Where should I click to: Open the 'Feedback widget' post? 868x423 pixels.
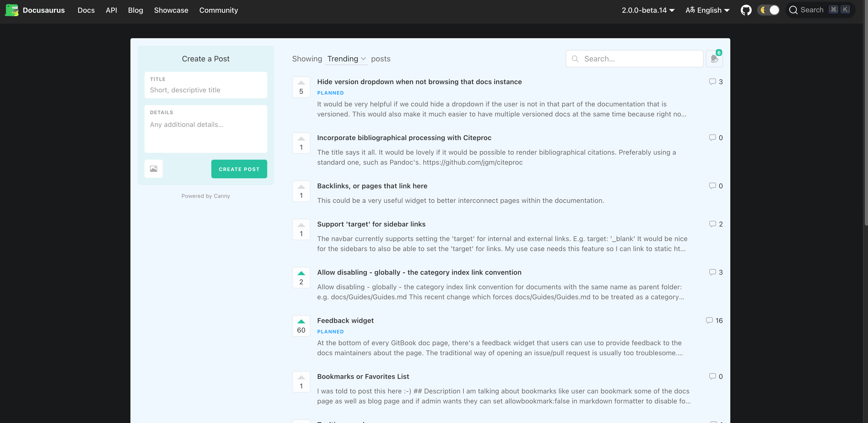click(345, 320)
